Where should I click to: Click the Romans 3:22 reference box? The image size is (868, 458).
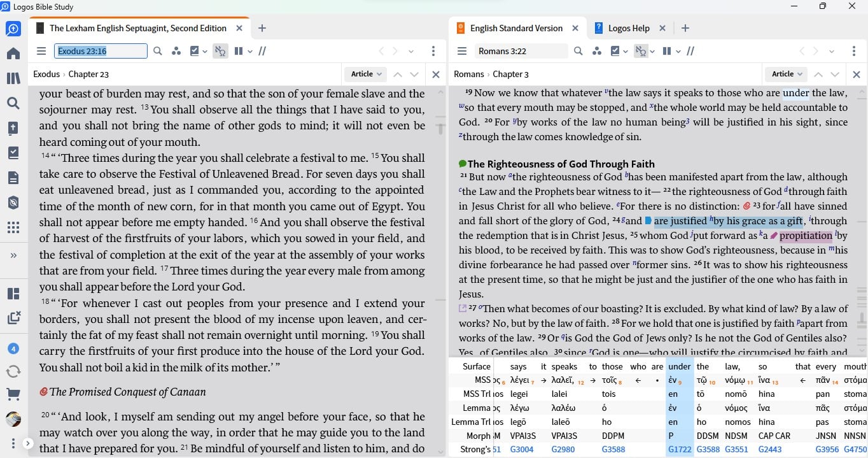tap(522, 52)
